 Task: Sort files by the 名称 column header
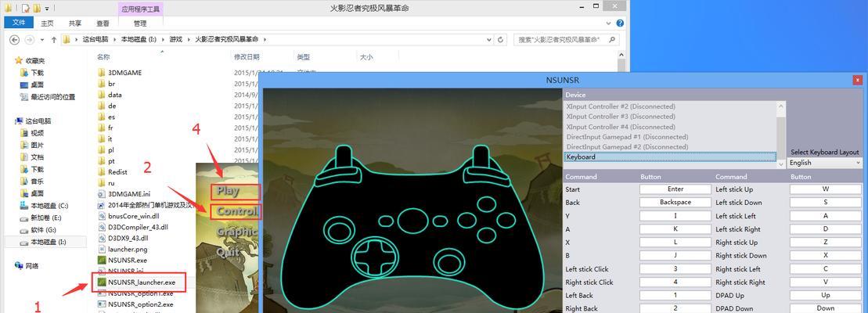pos(103,57)
